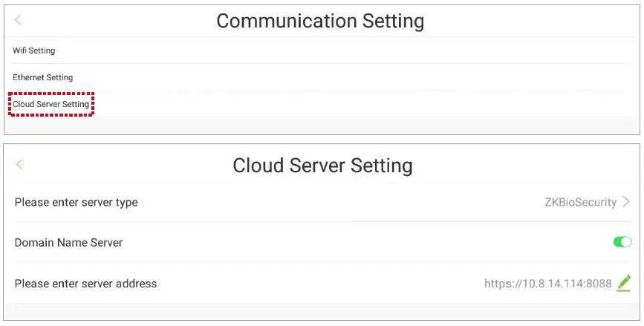Click blank middle of Domain Name Server row

click(x=334, y=242)
